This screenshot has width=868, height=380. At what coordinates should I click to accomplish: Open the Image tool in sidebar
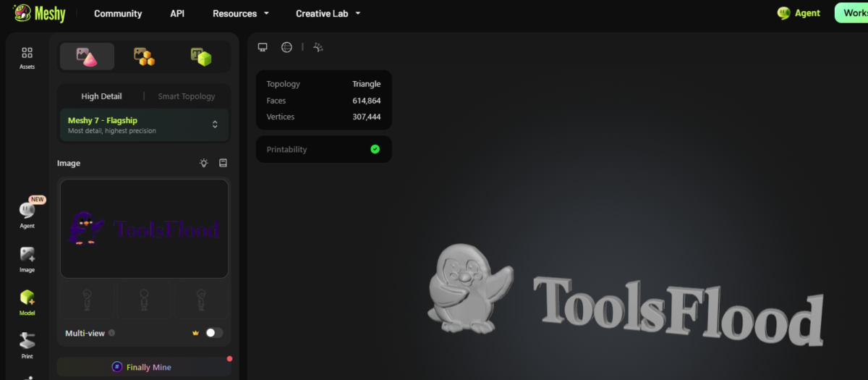pyautogui.click(x=27, y=260)
